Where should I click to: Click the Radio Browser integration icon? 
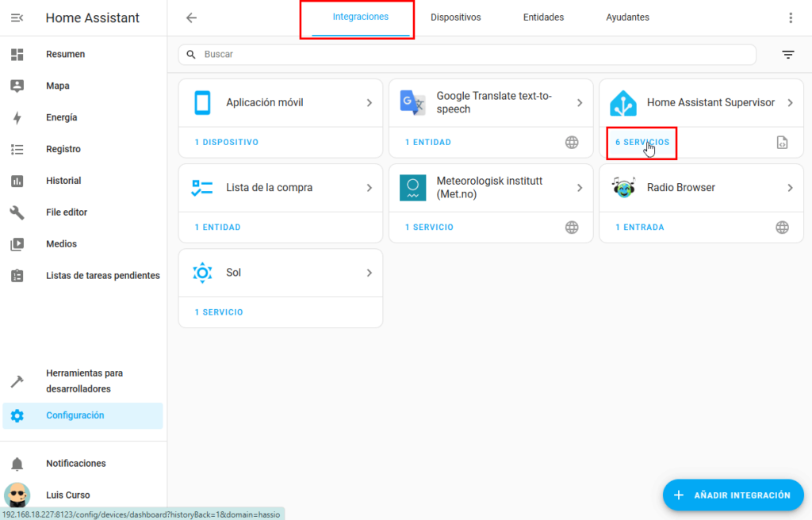(623, 188)
